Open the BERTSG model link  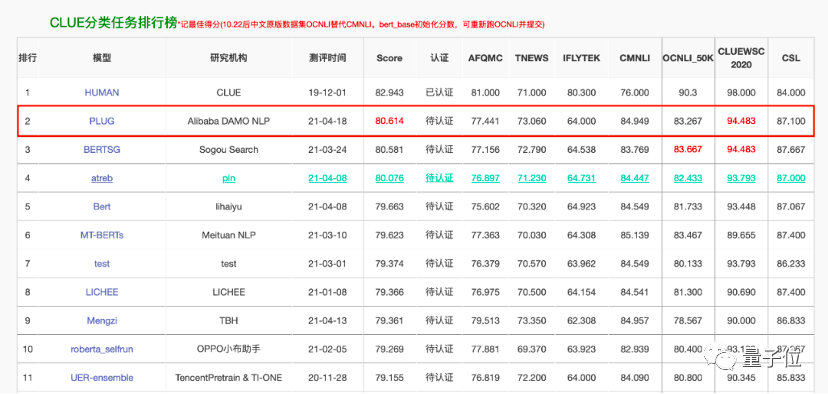pos(102,149)
